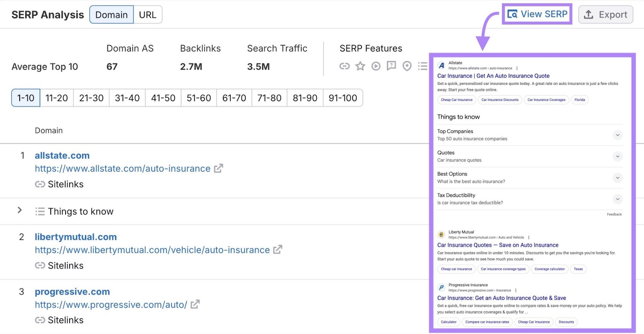Click the video play icon in SERP Features
Image resolution: width=644 pixels, height=334 pixels.
376,66
